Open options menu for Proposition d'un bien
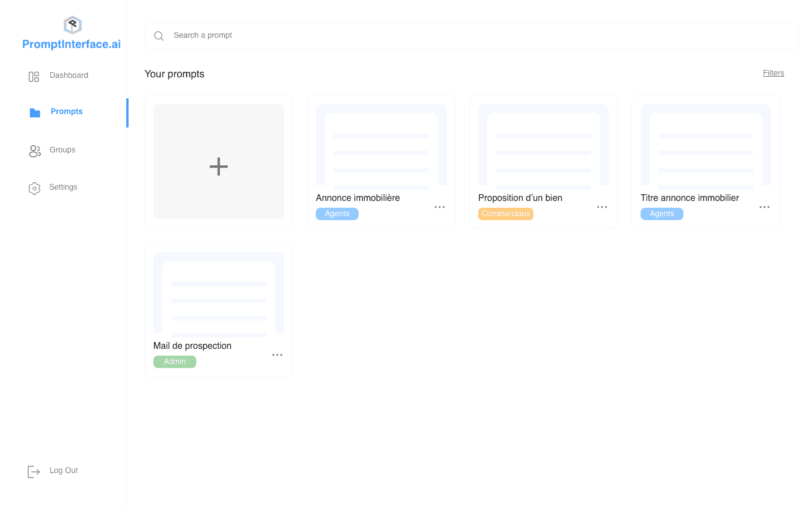 (x=602, y=207)
